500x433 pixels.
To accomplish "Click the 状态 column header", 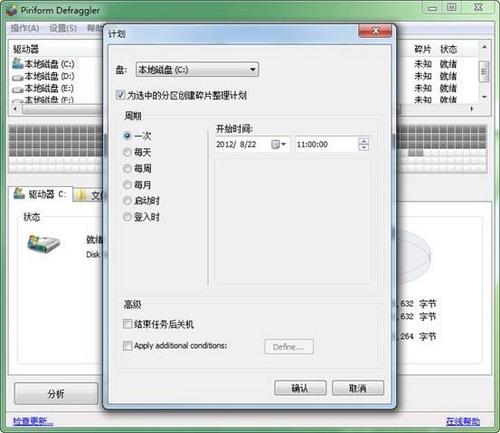I will tap(448, 49).
